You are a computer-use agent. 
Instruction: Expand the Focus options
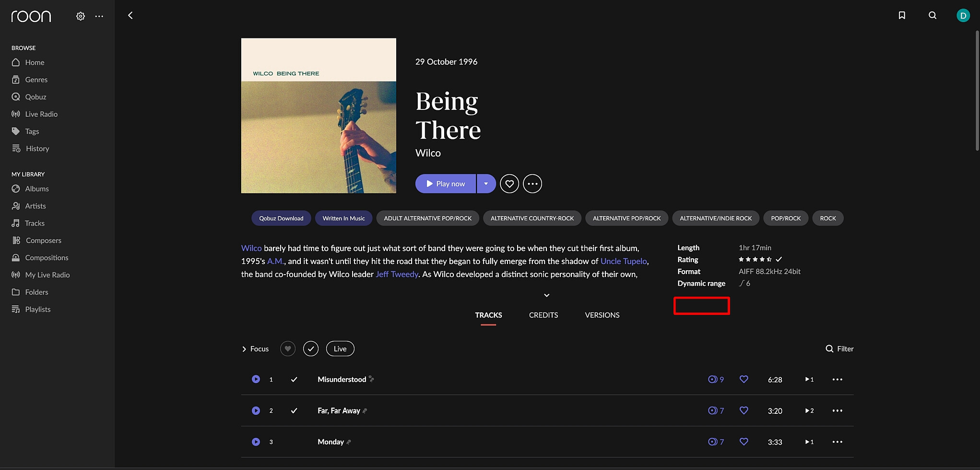pyautogui.click(x=255, y=349)
